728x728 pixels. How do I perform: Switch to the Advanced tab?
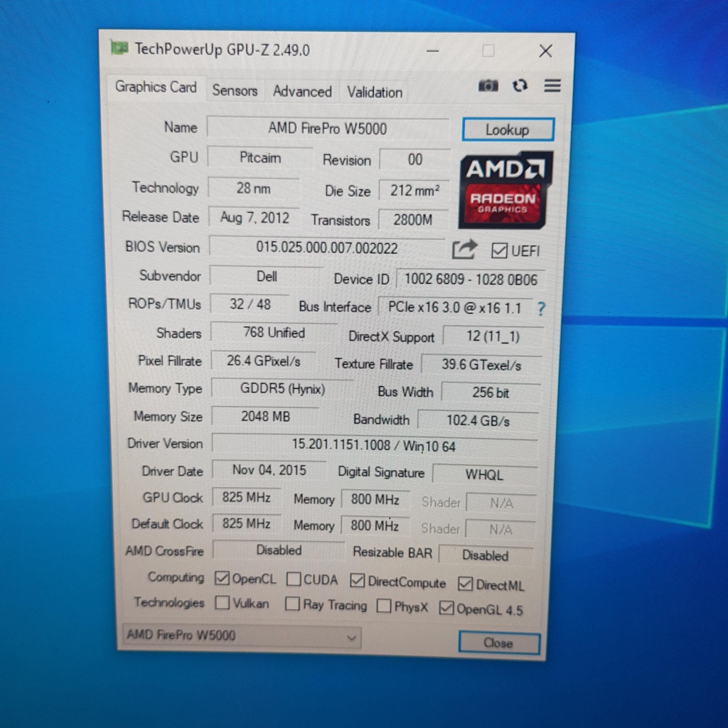[302, 91]
